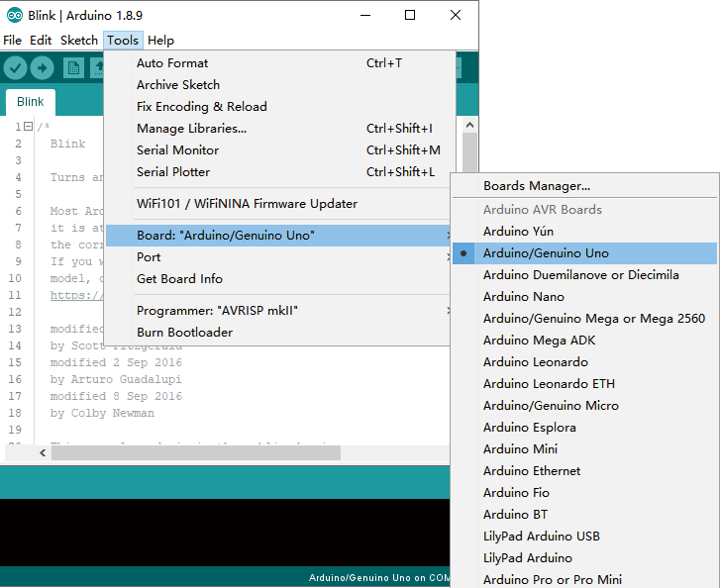Image resolution: width=720 pixels, height=588 pixels.
Task: Click the text 'modified 2 Sep 2016'
Action: click(116, 362)
